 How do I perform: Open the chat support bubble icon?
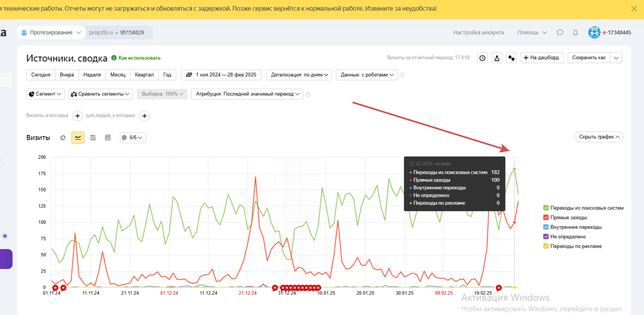coord(560,33)
